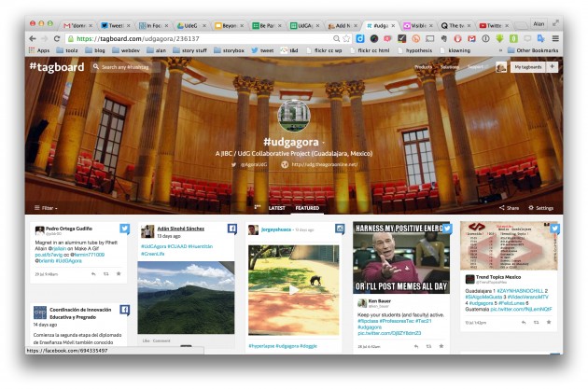Open the Filter dropdown
Image resolution: width=588 pixels, height=389 pixels.
46,208
